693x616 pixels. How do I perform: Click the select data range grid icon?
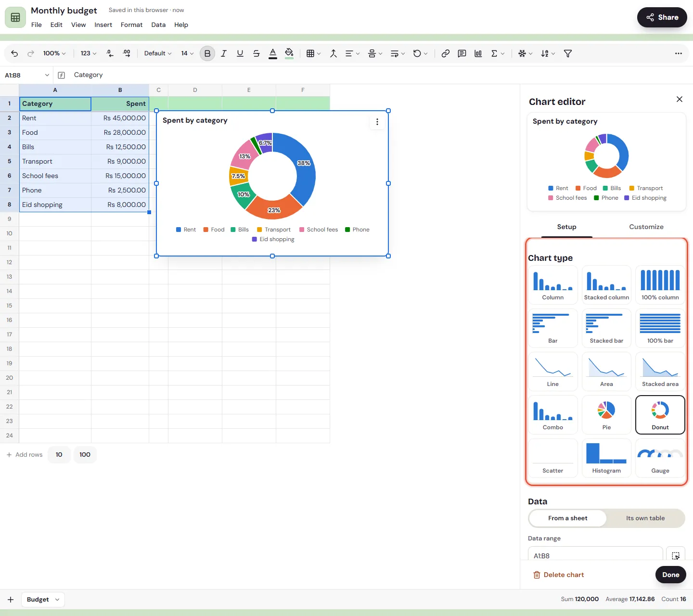pyautogui.click(x=676, y=555)
